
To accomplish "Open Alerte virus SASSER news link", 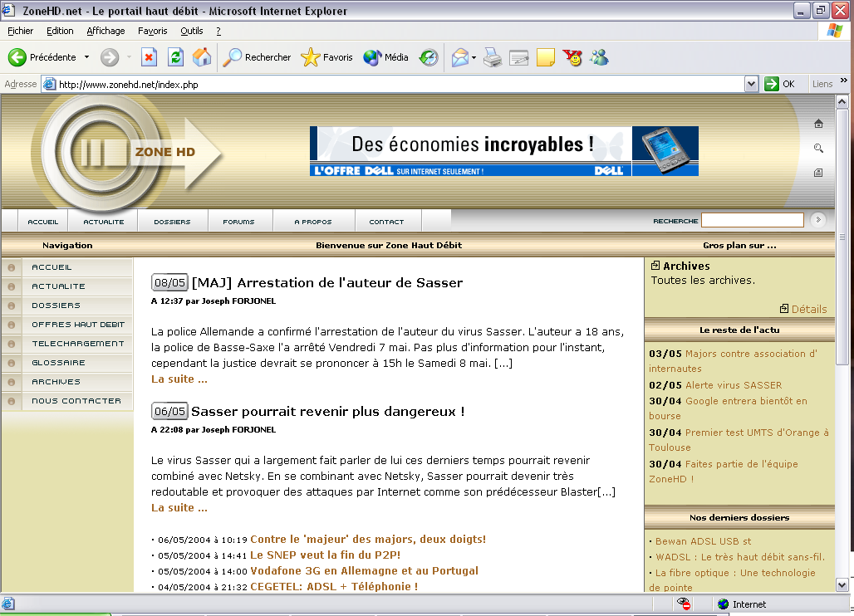I will click(x=733, y=384).
